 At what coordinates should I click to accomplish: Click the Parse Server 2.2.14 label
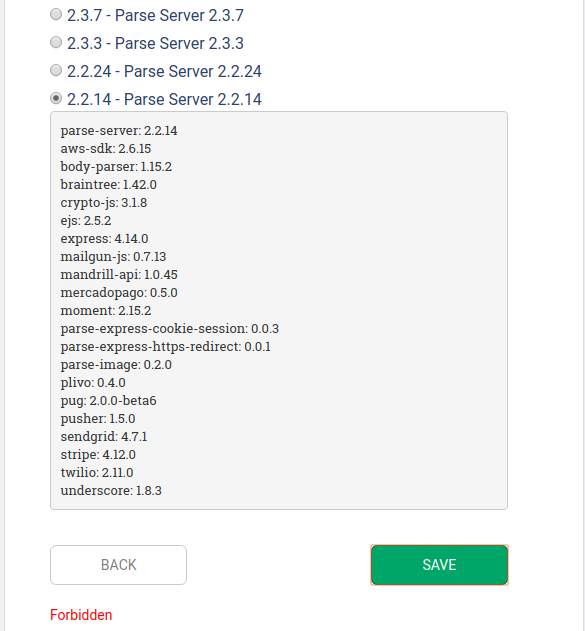(164, 99)
